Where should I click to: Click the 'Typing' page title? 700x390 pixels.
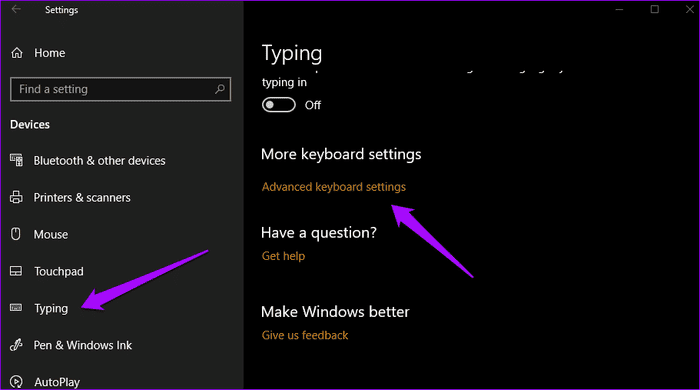[x=292, y=54]
